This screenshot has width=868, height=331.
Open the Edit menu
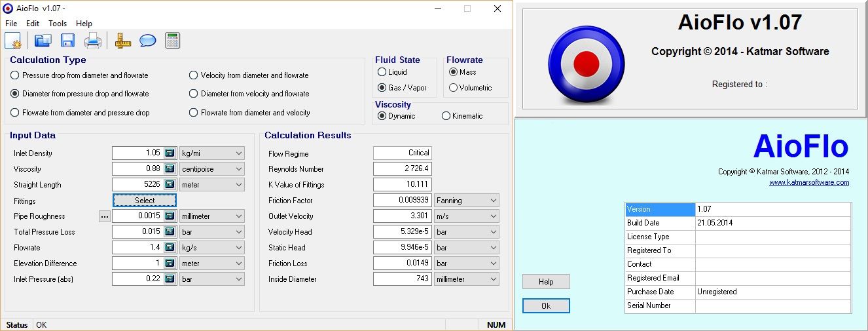(x=33, y=24)
